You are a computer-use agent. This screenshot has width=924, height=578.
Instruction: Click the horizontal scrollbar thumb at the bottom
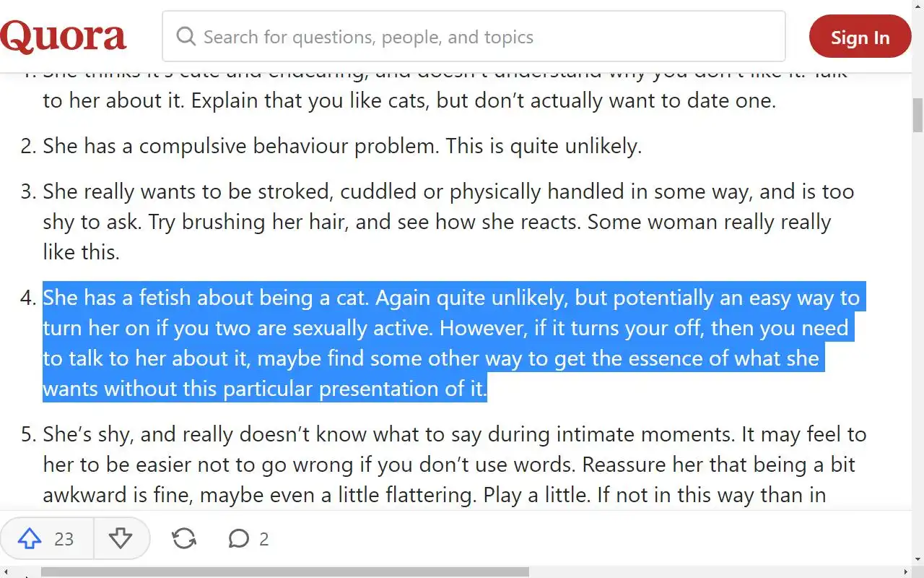click(x=285, y=572)
